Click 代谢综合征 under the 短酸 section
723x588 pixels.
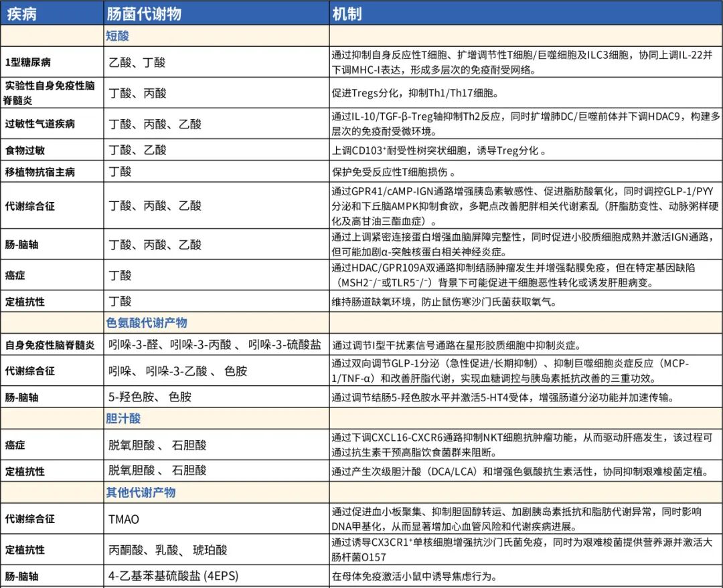coord(27,207)
